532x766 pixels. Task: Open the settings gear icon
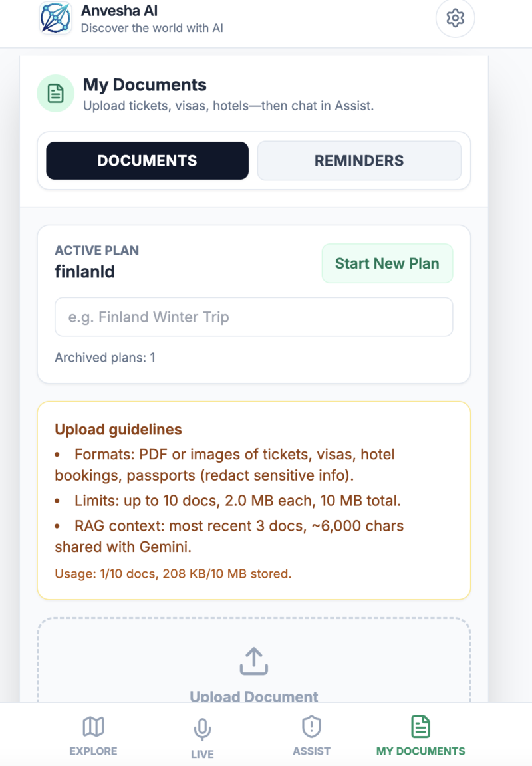pos(455,19)
